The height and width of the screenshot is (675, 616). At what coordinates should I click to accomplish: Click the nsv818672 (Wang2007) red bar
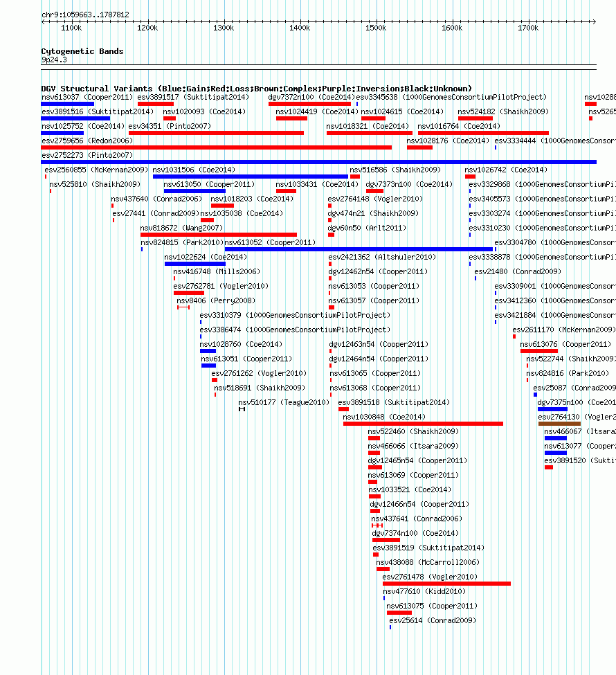pyautogui.click(x=218, y=235)
